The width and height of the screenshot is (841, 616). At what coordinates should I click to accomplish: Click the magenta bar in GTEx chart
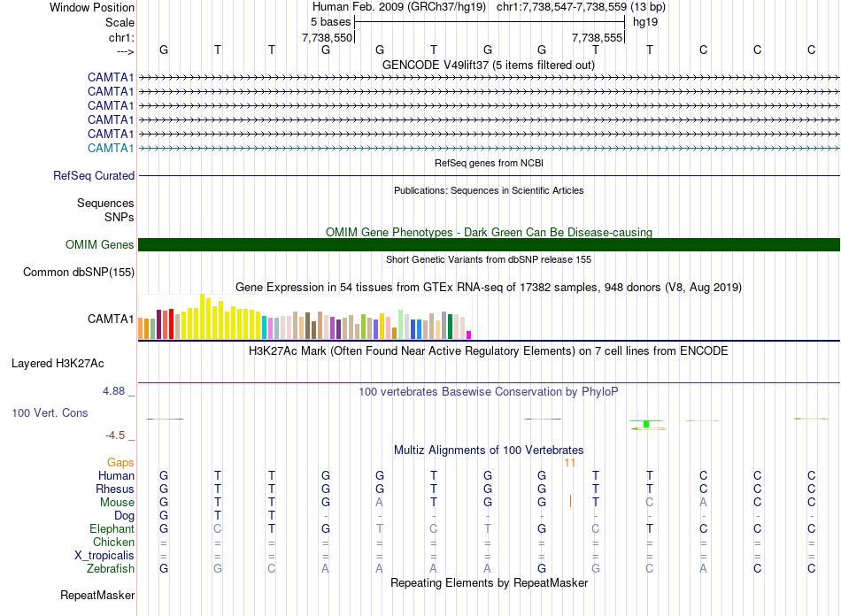469,335
